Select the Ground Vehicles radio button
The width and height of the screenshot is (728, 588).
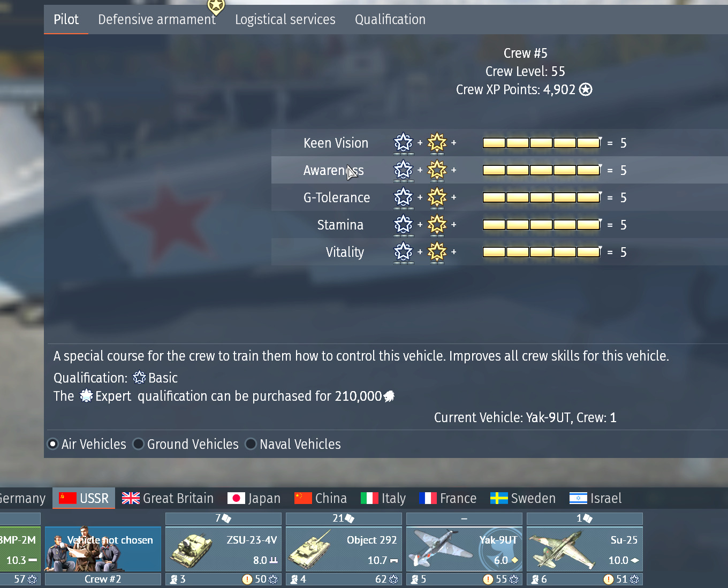point(138,444)
